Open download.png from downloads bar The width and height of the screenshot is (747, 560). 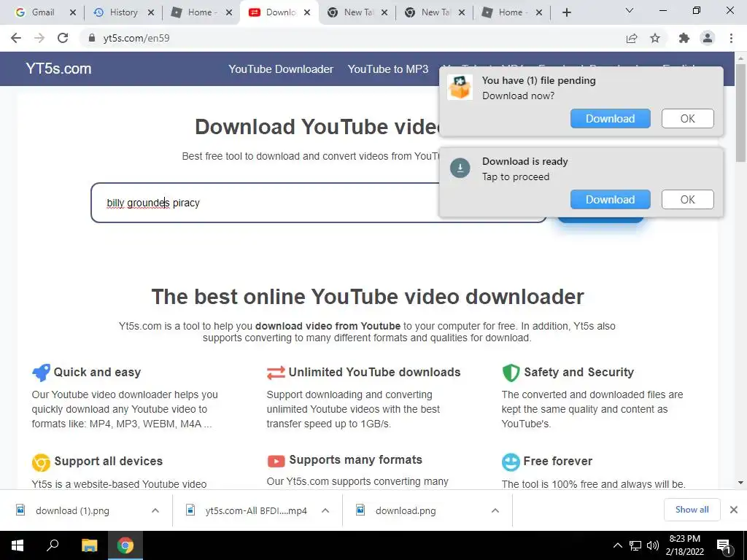click(x=406, y=510)
